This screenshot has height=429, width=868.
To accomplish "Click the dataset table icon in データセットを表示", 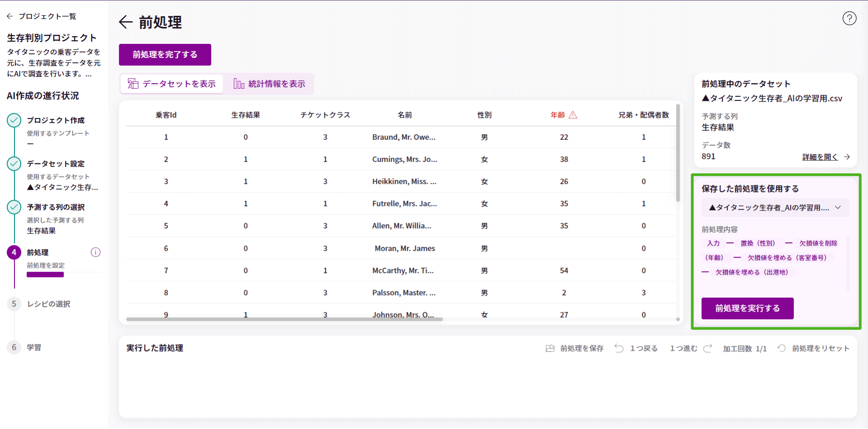I will (x=133, y=84).
